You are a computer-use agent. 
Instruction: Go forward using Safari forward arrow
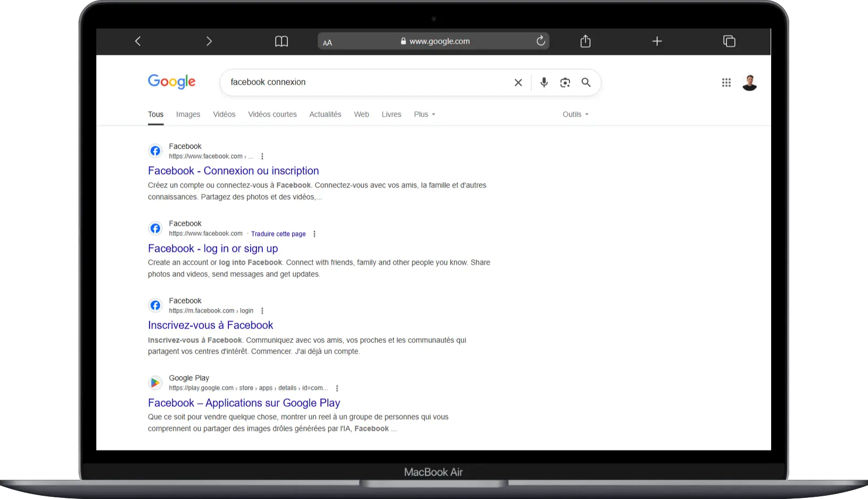tap(209, 41)
